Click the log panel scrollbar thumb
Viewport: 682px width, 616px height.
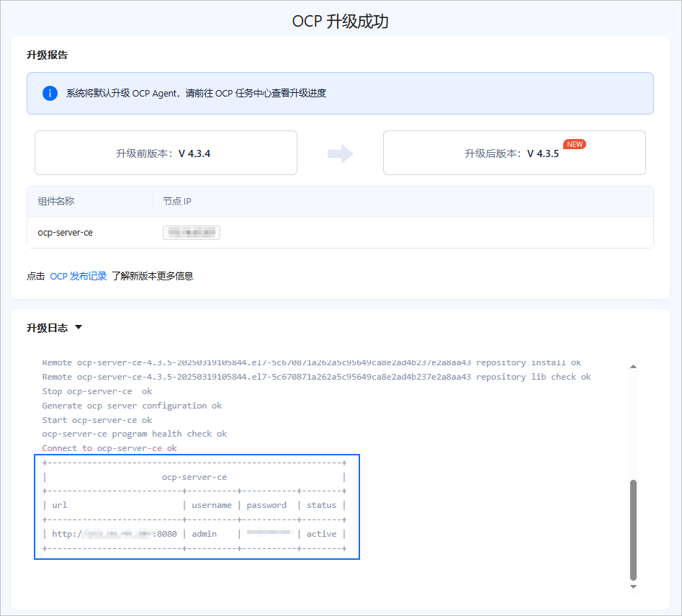pos(633,530)
